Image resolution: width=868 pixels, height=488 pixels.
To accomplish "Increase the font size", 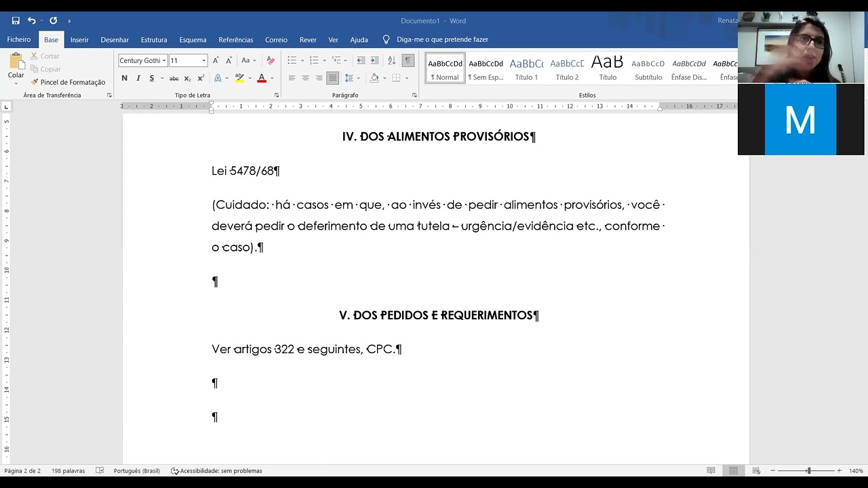I will tap(216, 60).
